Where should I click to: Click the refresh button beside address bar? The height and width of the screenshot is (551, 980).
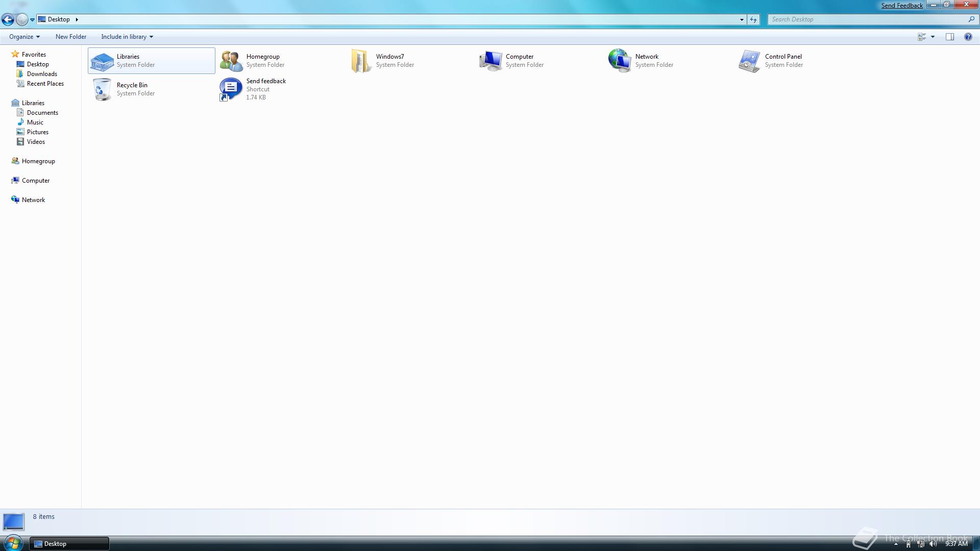(753, 19)
